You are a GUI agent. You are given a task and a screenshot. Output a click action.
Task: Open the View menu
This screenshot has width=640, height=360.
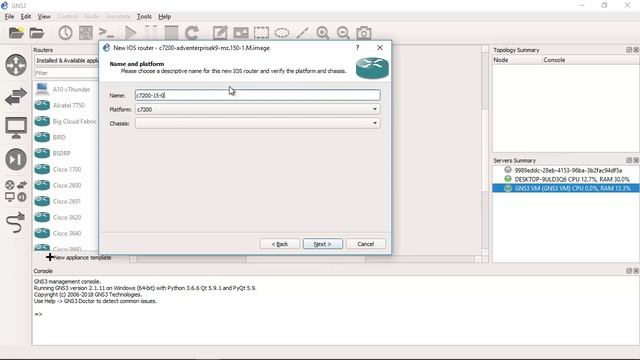(x=44, y=16)
